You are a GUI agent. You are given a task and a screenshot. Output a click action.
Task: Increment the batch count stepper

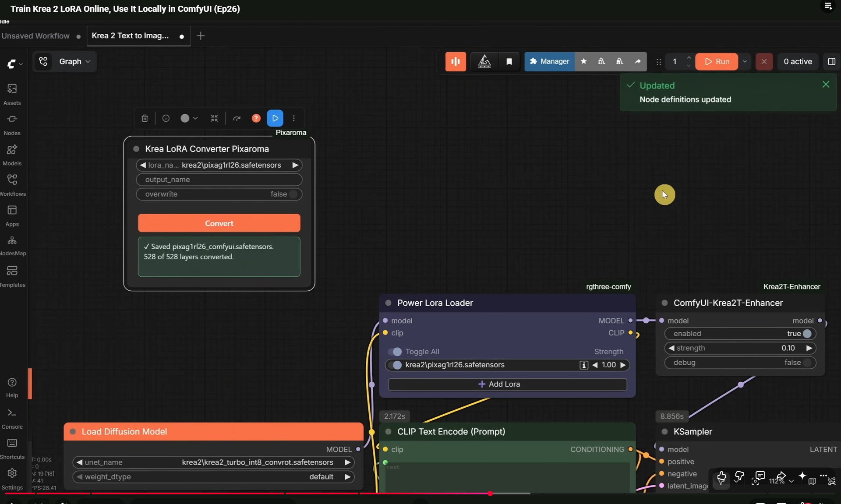click(689, 58)
